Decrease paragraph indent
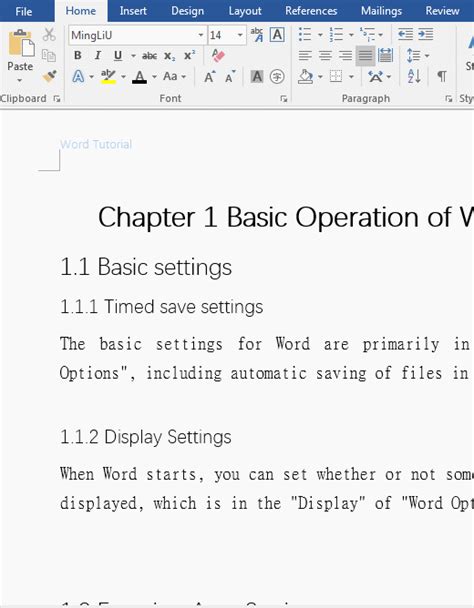The image size is (474, 608). pos(405,35)
